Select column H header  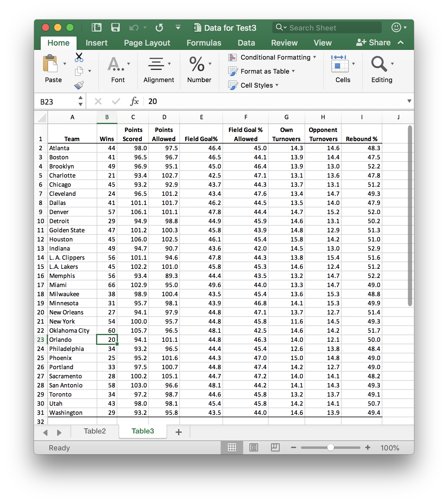[x=323, y=117]
